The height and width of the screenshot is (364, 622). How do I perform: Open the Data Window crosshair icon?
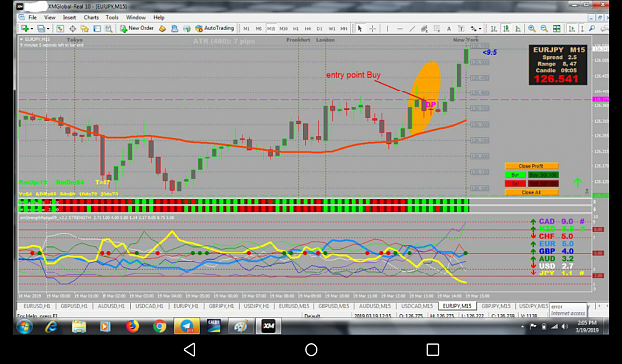(x=73, y=28)
